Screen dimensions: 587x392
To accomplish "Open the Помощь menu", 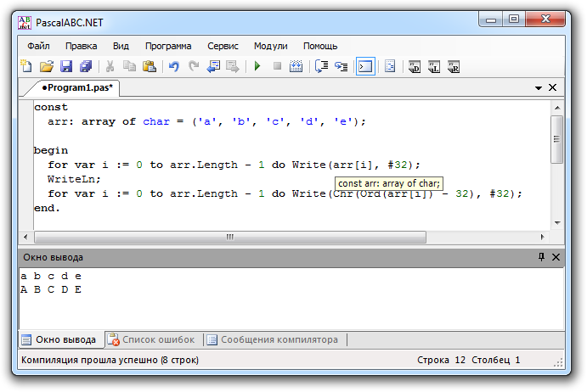I will tap(320, 46).
